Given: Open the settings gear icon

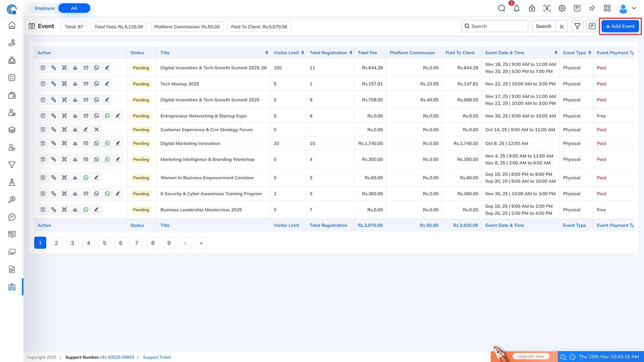Looking at the screenshot, I should coord(562,8).
